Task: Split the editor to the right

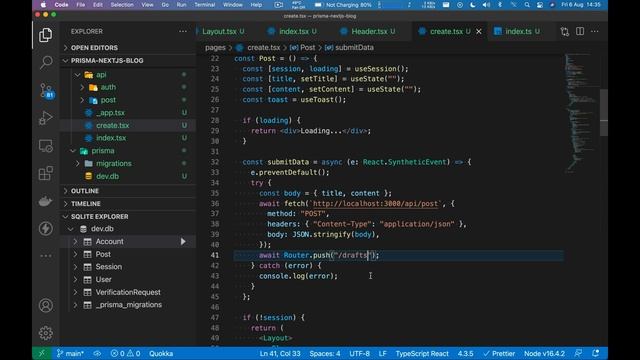Action: click(580, 31)
